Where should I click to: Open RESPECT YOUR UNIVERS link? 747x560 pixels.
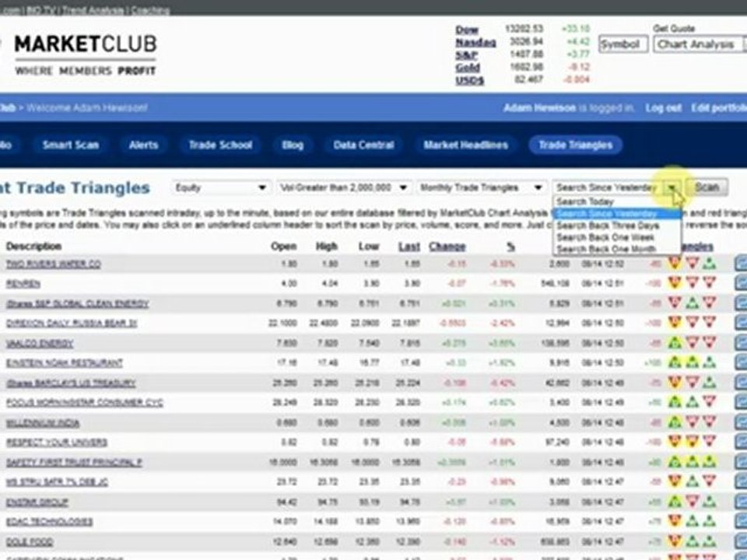coord(56,443)
